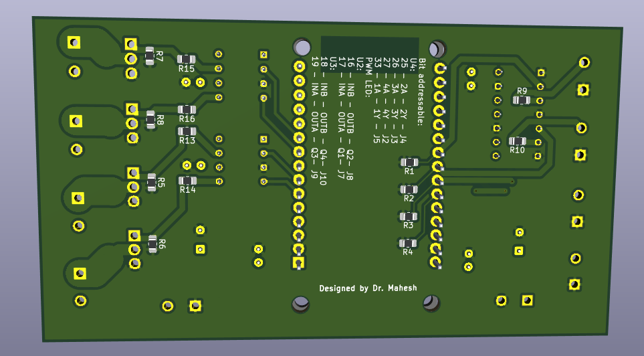The width and height of the screenshot is (644, 356).
Task: Click the '27 – 4A – 4Y – J2' text line
Action: (386, 100)
